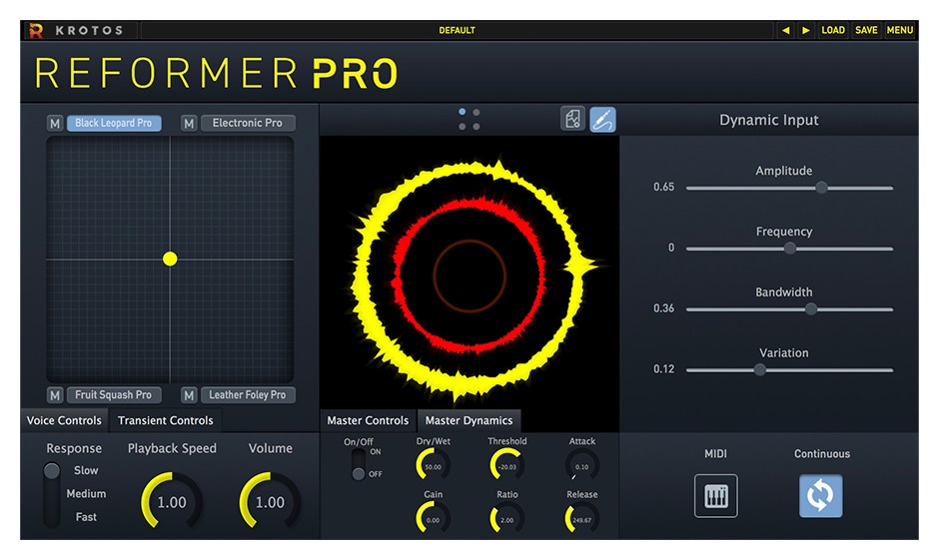
Task: Go to the previous preset arrow
Action: click(x=785, y=30)
